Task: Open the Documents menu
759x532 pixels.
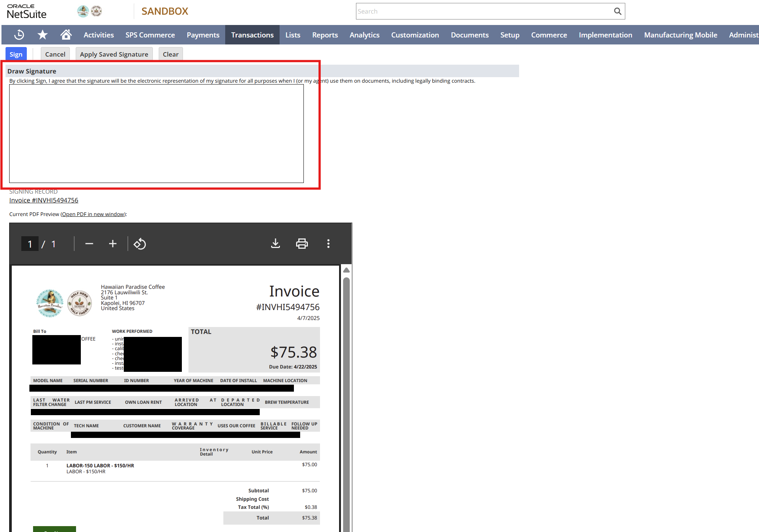Action: pos(470,35)
